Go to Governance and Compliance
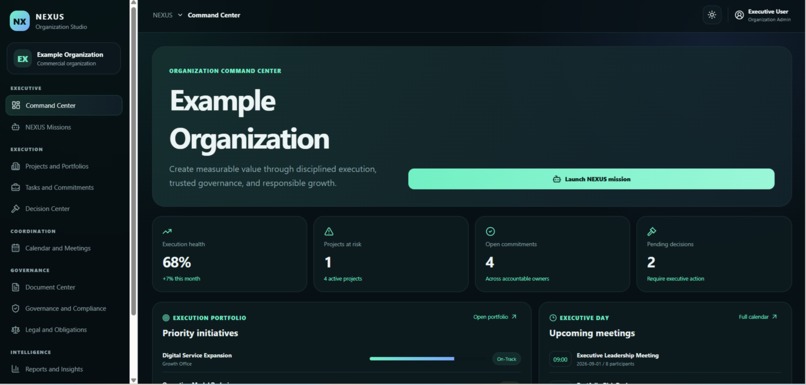The image size is (806, 385). pos(64,308)
